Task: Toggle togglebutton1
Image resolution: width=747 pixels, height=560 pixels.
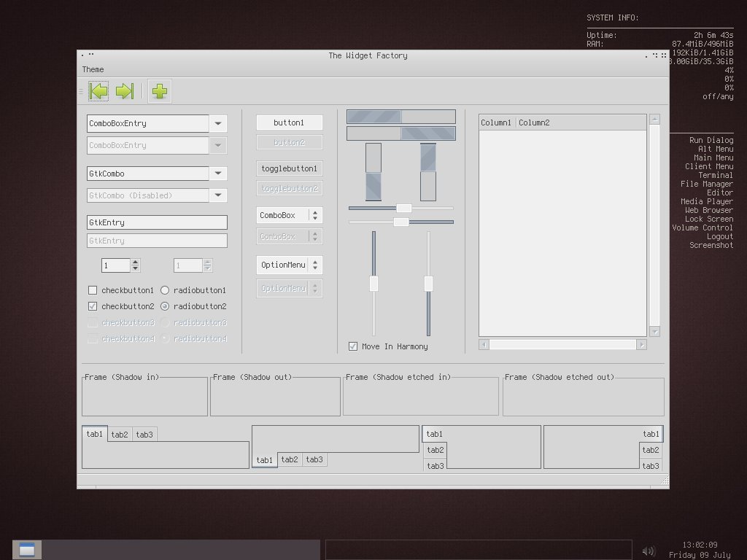Action: [x=289, y=168]
